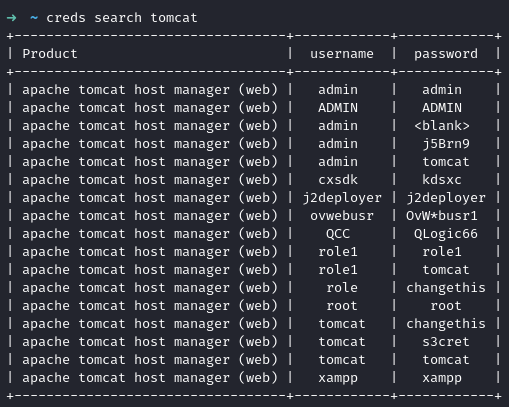Click the product text in the xampp row
This screenshot has height=407, width=509.
(x=150, y=378)
